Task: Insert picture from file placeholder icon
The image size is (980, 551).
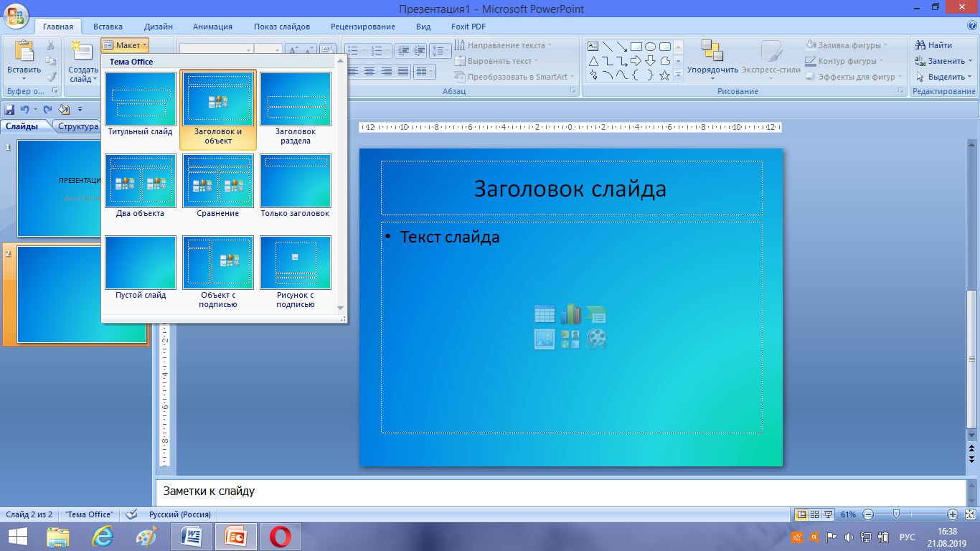Action: [545, 339]
